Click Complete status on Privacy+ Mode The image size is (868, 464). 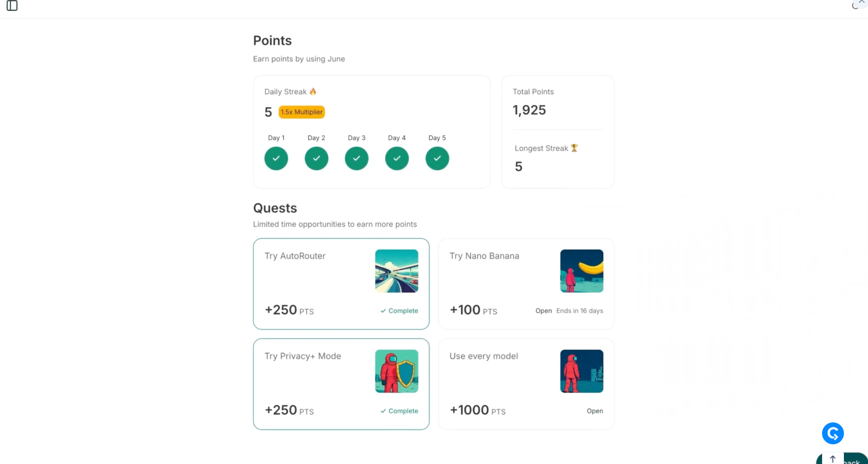tap(400, 411)
